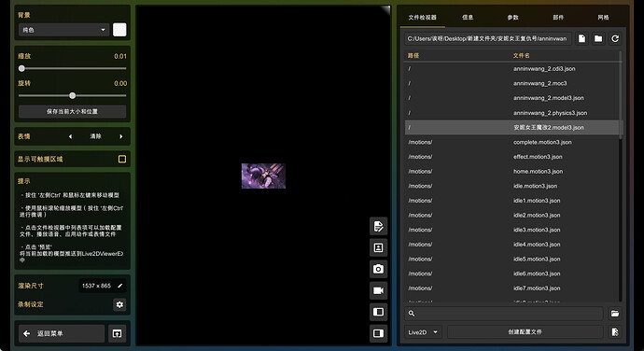Select idle6.motion3.json file row
Screen dimensions: 644x351
(513, 274)
